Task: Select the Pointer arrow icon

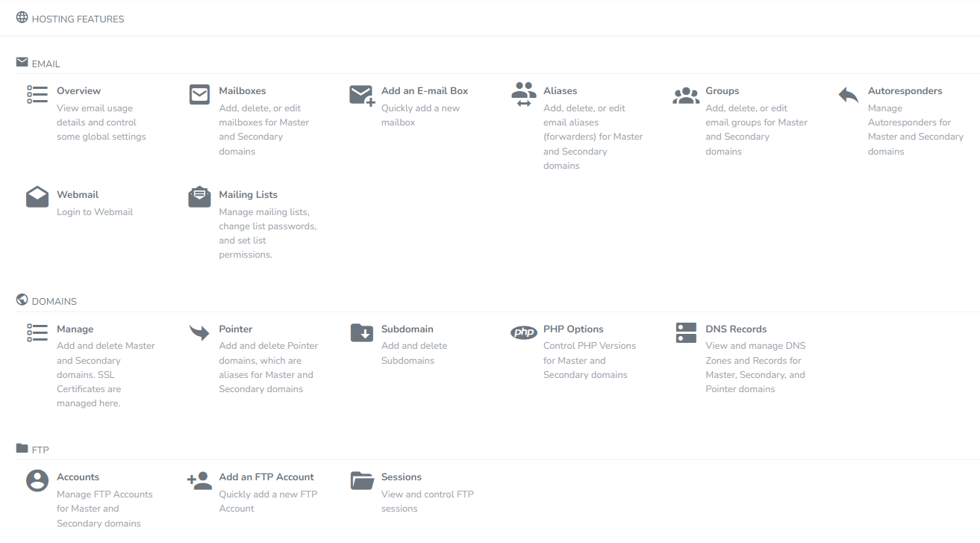Action: [199, 332]
